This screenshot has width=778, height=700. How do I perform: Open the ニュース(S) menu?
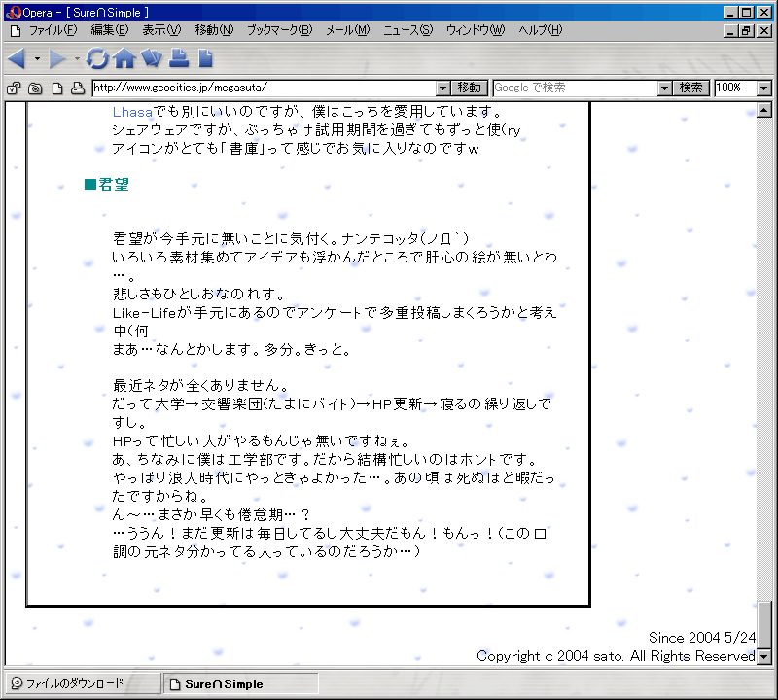point(407,31)
